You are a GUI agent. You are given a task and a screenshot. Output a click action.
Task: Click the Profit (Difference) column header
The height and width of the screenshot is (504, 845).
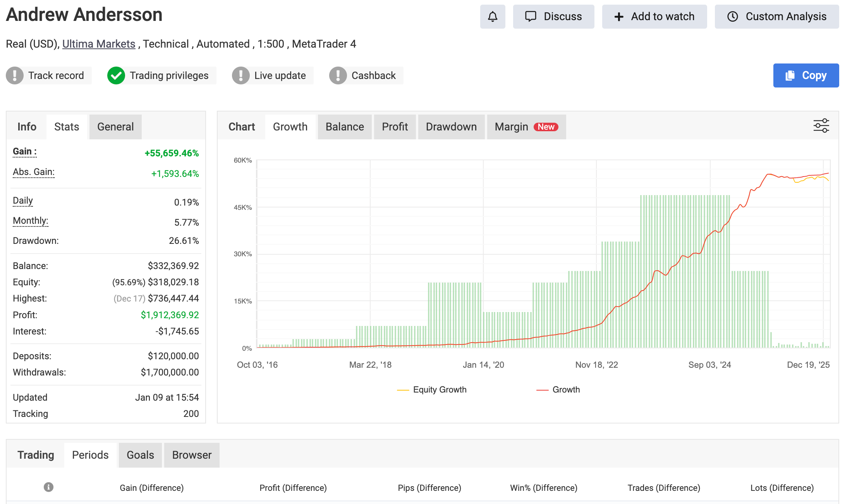(293, 488)
